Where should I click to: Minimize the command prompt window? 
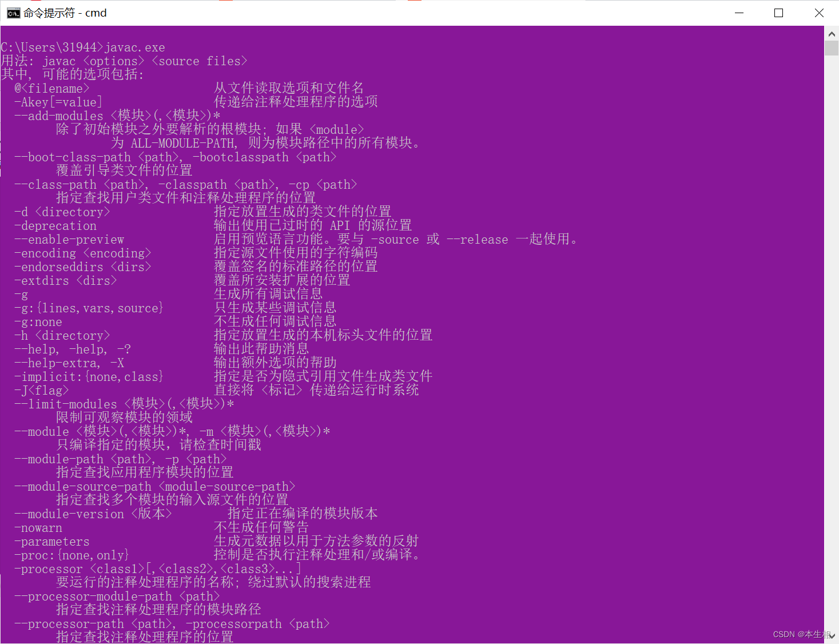tap(739, 13)
